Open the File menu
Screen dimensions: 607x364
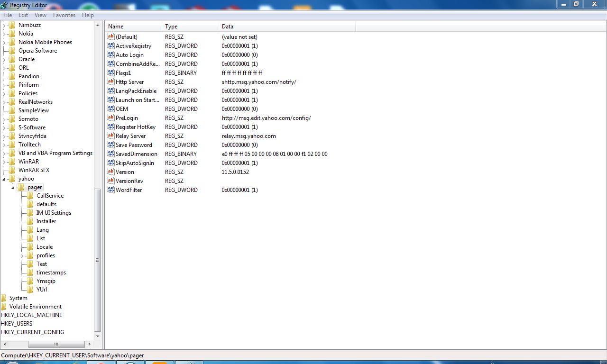(x=8, y=15)
